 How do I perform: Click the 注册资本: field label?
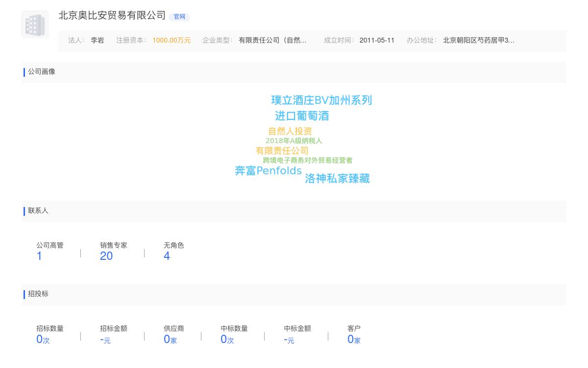[131, 41]
